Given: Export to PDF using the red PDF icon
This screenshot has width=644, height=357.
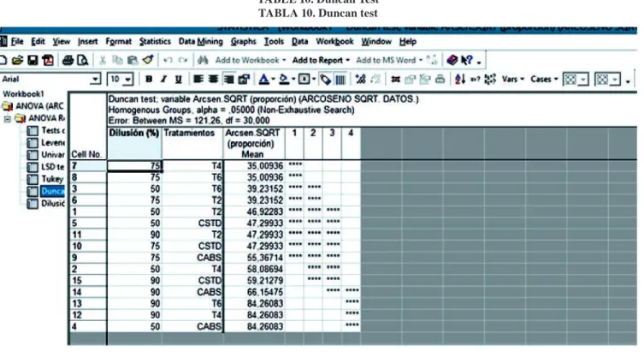Looking at the screenshot, I should click(x=48, y=61).
